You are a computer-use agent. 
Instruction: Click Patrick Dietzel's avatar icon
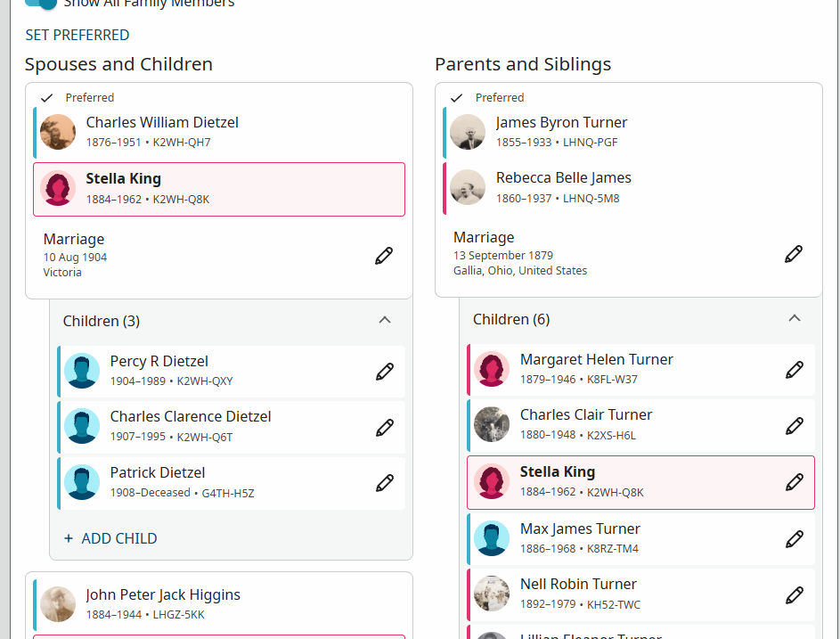[x=82, y=482]
